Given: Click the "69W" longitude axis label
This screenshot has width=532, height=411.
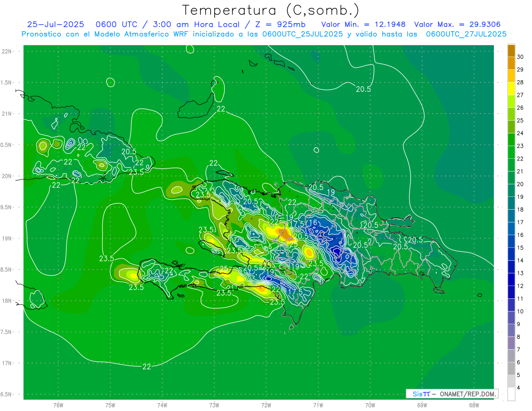Looking at the screenshot, I should 422,405.
